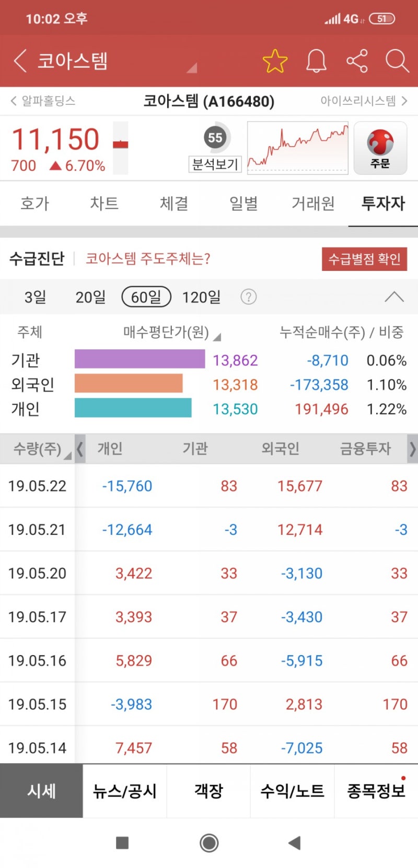
Task: Open the 뉴스/공시 bottom tab
Action: (125, 791)
